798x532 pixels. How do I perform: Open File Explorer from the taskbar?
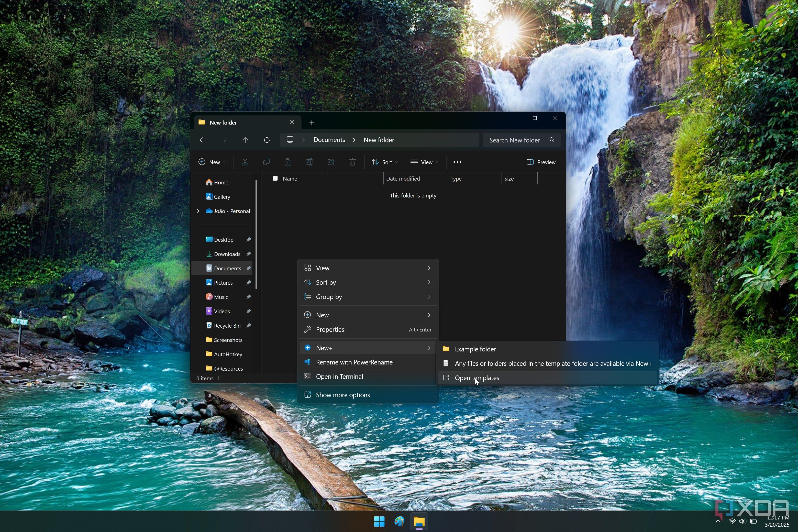[x=419, y=522]
